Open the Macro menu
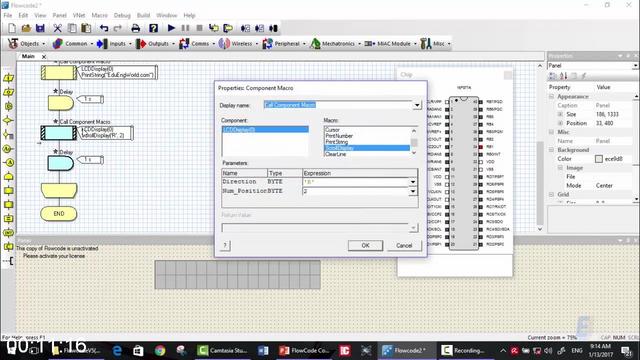 tap(100, 15)
